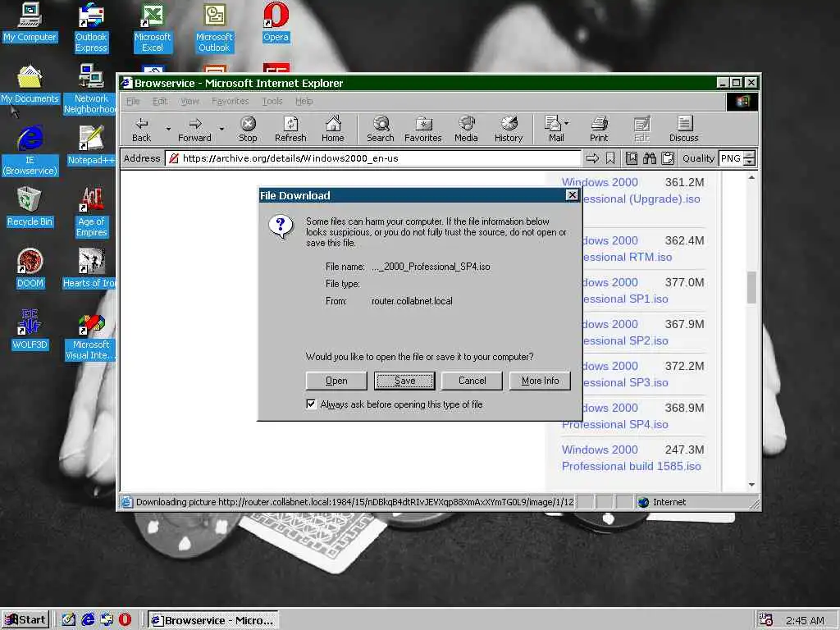Screen dimensions: 840x630
Task: Open the Help menu
Action: coord(304,101)
